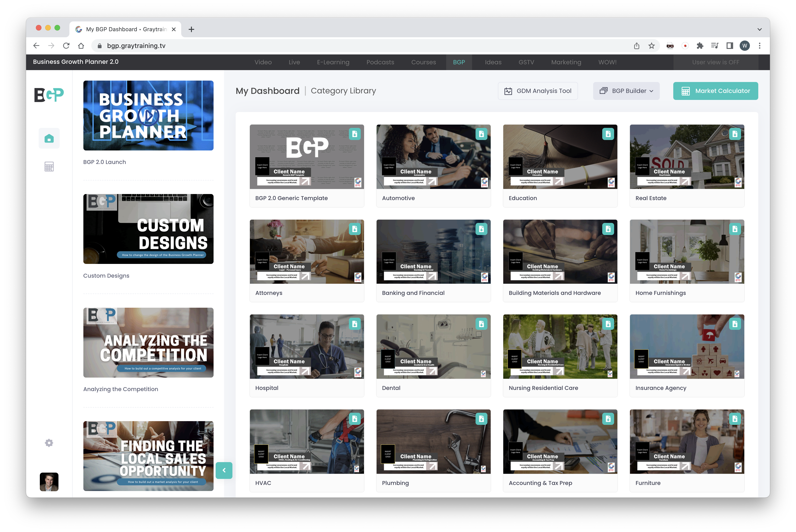796x532 pixels.
Task: Download the Accounting & Tax Prep template
Action: [608, 419]
